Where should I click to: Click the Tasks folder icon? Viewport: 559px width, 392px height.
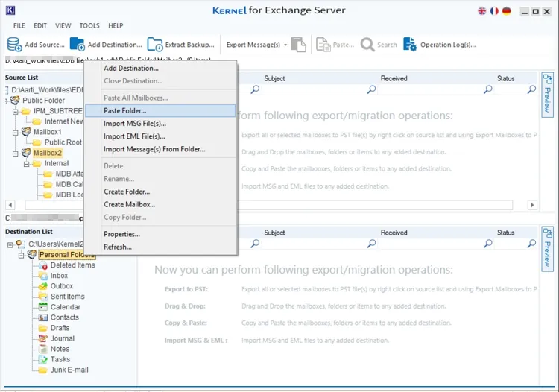coord(42,359)
